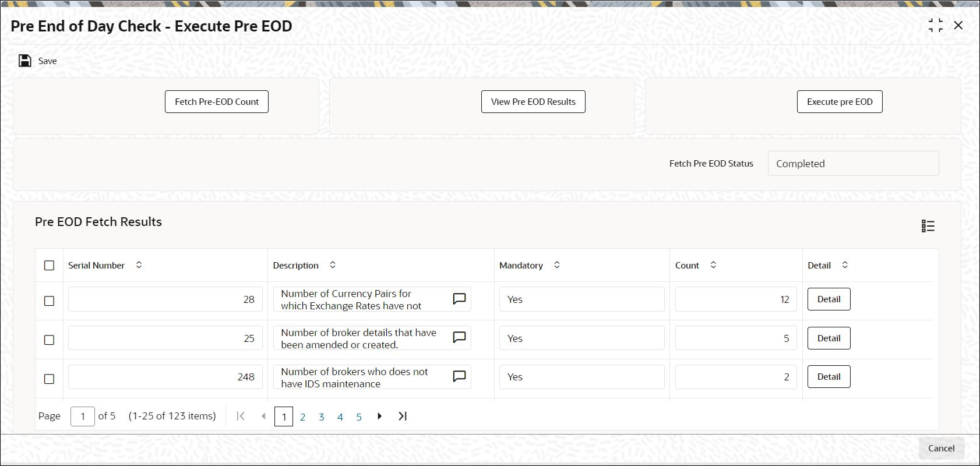Open page 5 of results

coord(359,417)
